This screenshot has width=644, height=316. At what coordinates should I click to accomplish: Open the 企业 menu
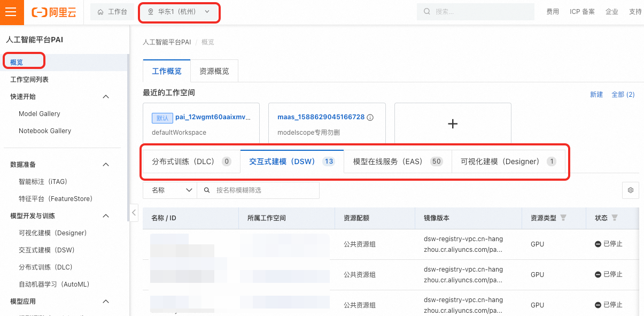pos(612,12)
